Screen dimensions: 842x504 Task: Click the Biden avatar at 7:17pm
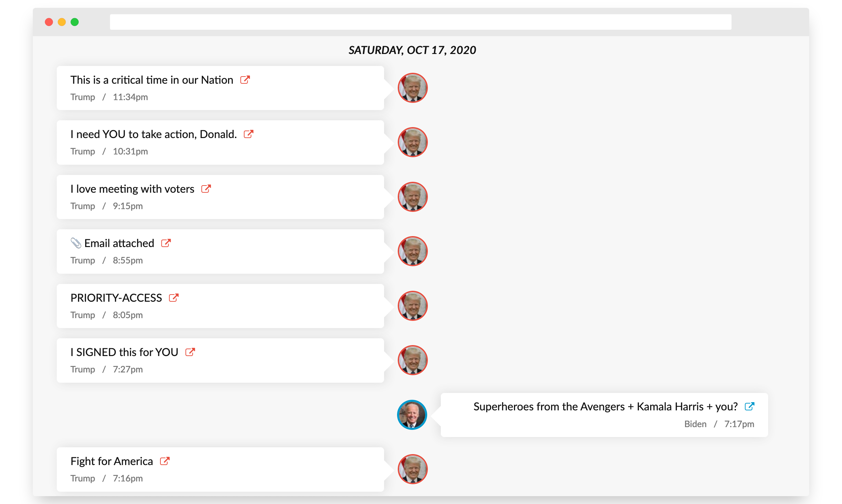coord(412,415)
